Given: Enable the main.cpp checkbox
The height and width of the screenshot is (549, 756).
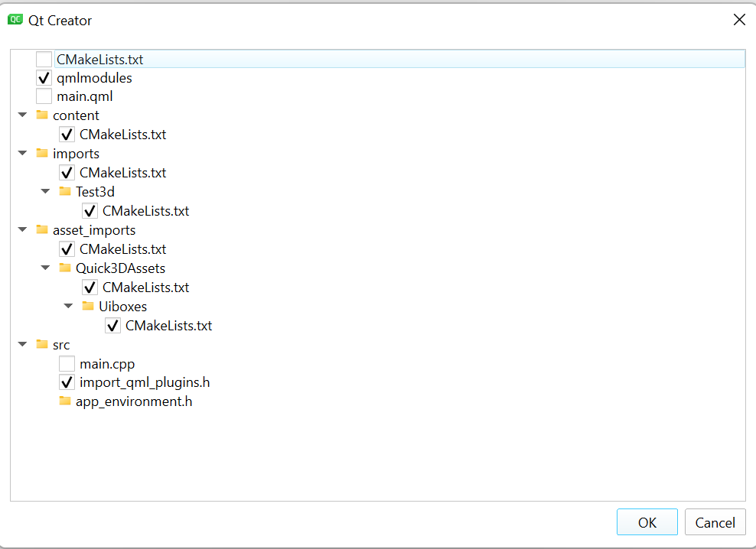Looking at the screenshot, I should click(x=67, y=364).
